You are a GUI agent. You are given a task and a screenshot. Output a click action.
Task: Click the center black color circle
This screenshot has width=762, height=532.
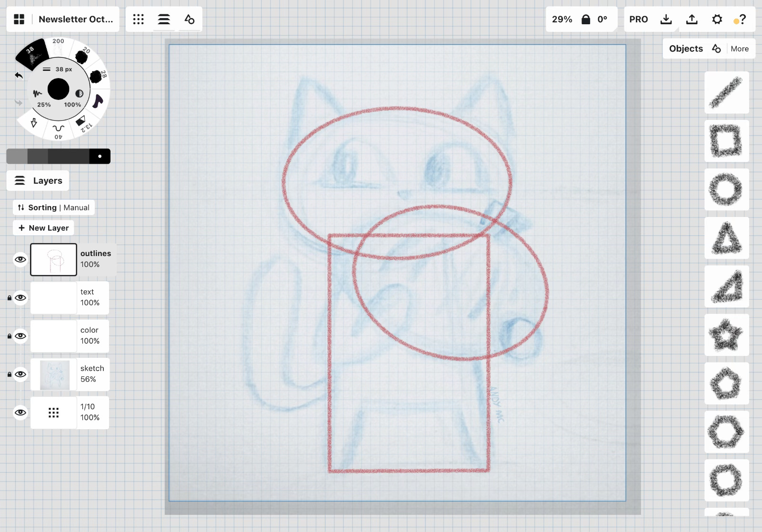point(59,89)
